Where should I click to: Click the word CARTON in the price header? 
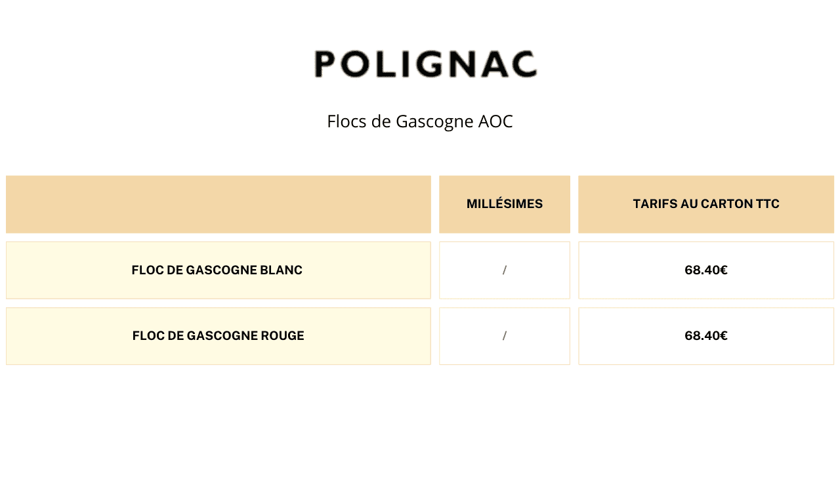726,204
